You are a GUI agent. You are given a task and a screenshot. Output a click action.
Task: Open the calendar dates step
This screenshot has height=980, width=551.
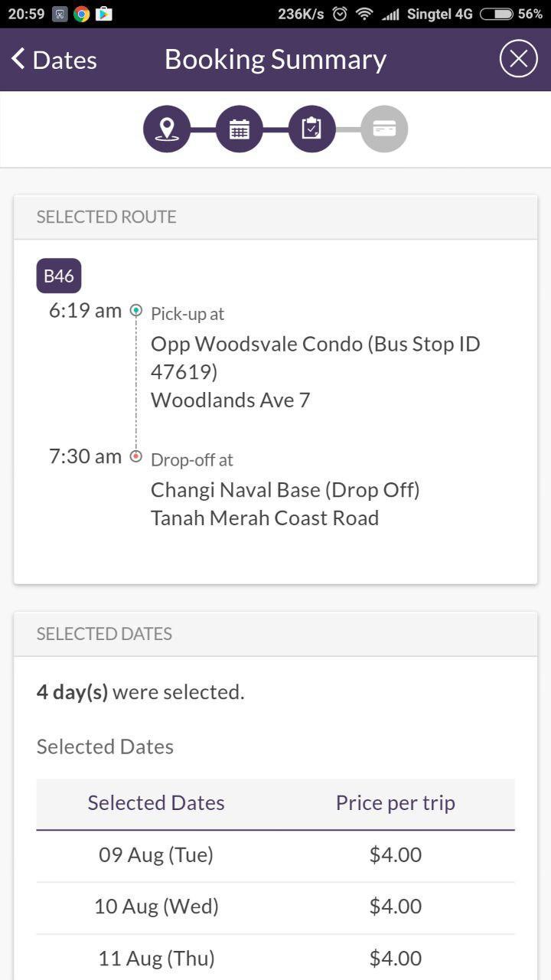(240, 129)
